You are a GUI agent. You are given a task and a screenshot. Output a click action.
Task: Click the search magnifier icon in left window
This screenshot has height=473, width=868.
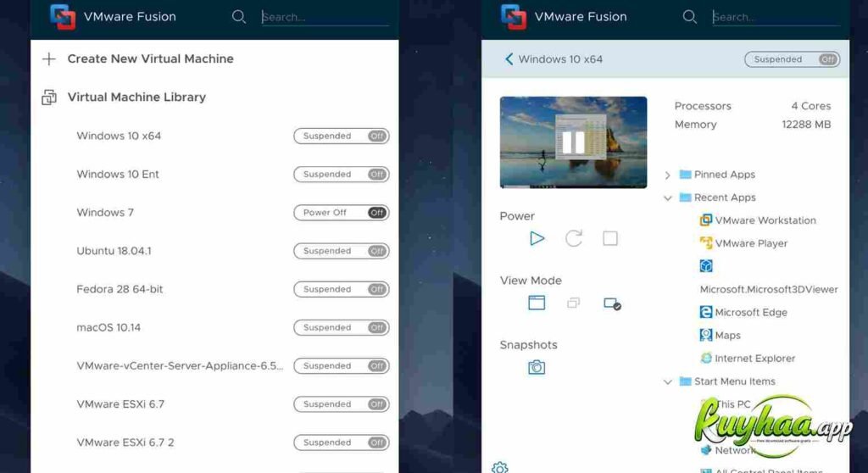[x=238, y=17]
